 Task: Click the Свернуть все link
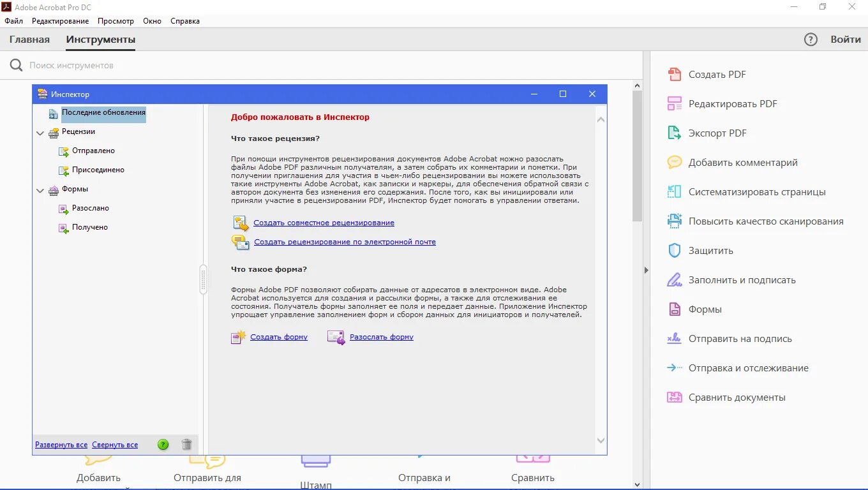point(115,445)
